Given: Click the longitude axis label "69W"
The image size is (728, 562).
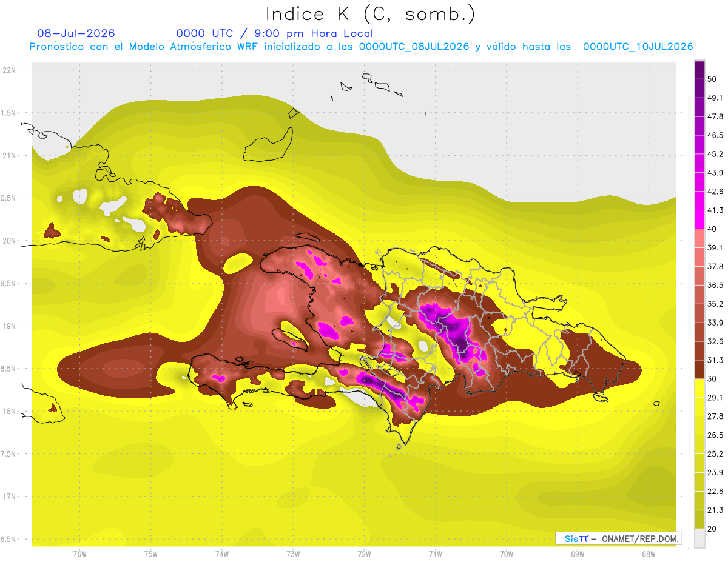Looking at the screenshot, I should click(578, 554).
